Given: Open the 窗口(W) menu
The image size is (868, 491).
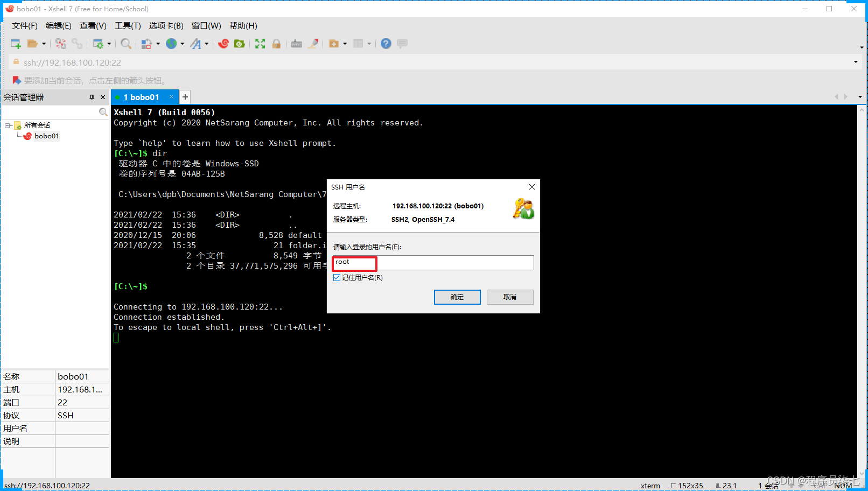Looking at the screenshot, I should click(x=206, y=26).
